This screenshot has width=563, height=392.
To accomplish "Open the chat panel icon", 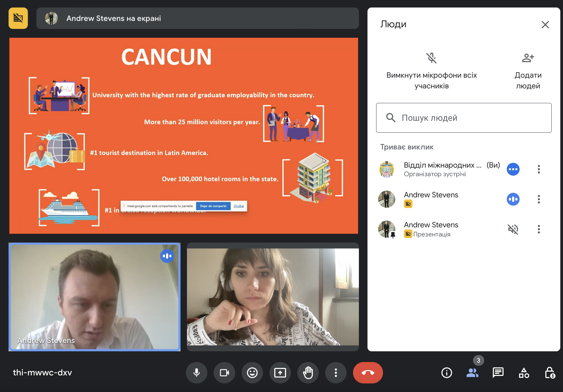I will tap(498, 372).
